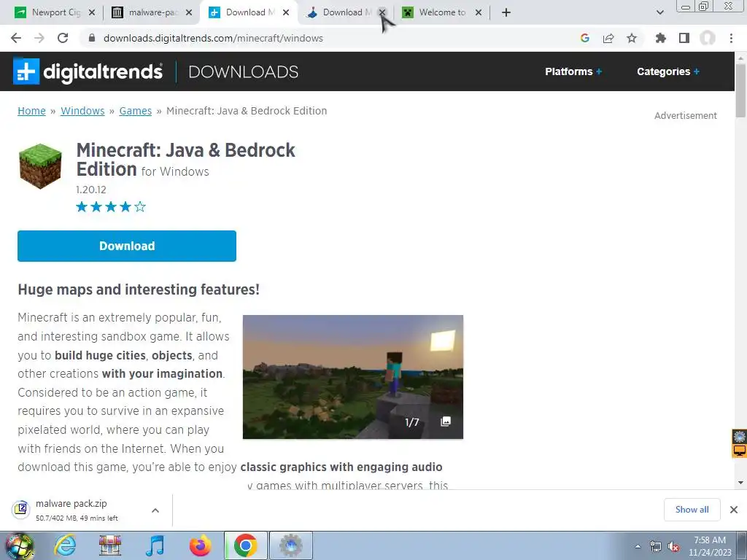Close the Newport Cig tab
This screenshot has width=747, height=560.
coord(92,12)
